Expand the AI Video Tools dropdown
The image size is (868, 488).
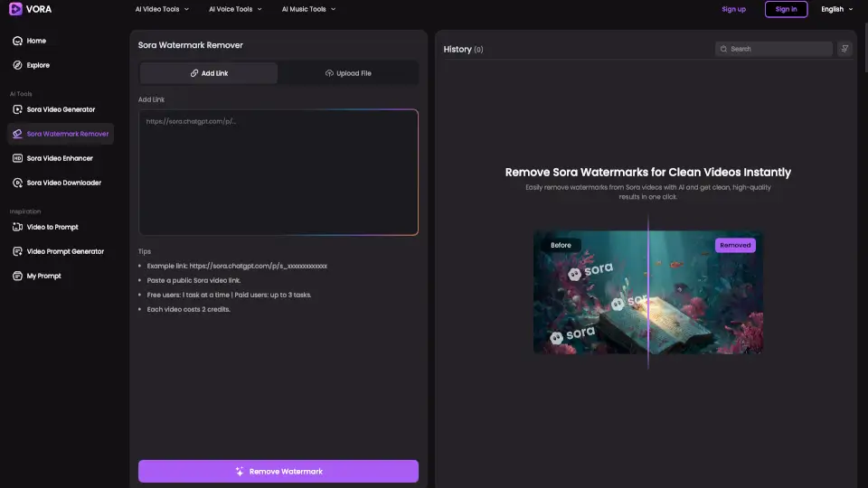[162, 9]
